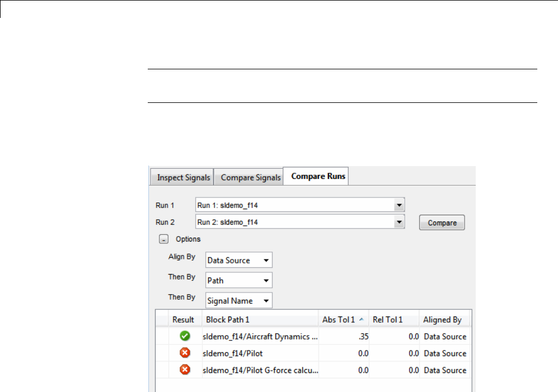Image resolution: width=558 pixels, height=392 pixels.
Task: Click the red failed icon for sldemo_f14/Pilot
Action: pos(185,353)
